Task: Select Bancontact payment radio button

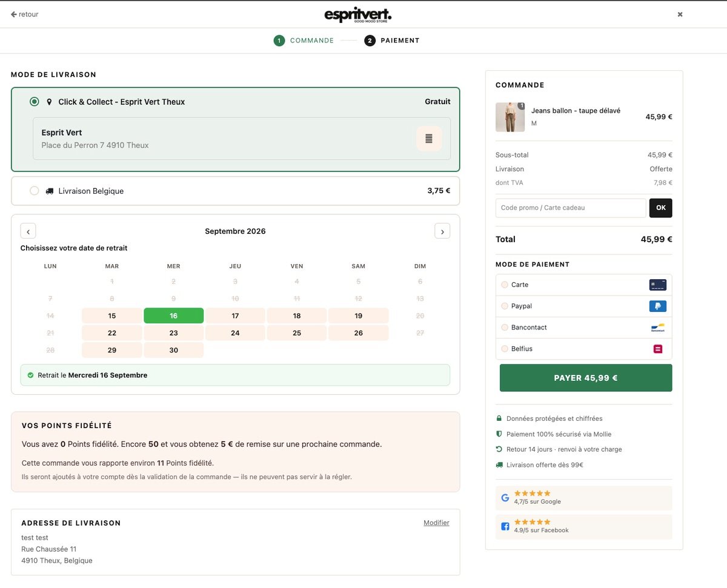Action: (505, 327)
